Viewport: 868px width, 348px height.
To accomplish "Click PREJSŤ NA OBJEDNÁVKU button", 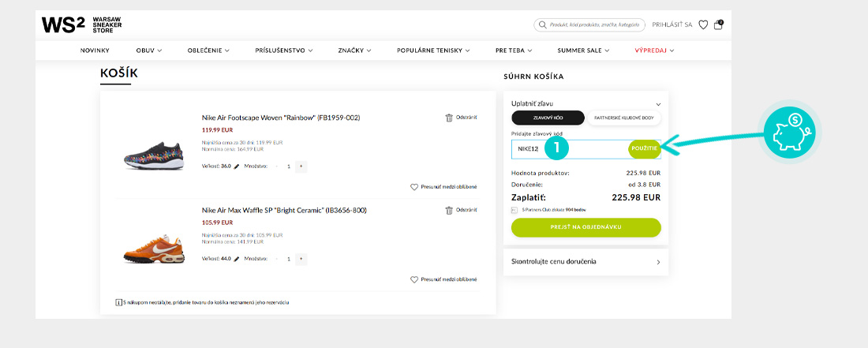I will 586,228.
